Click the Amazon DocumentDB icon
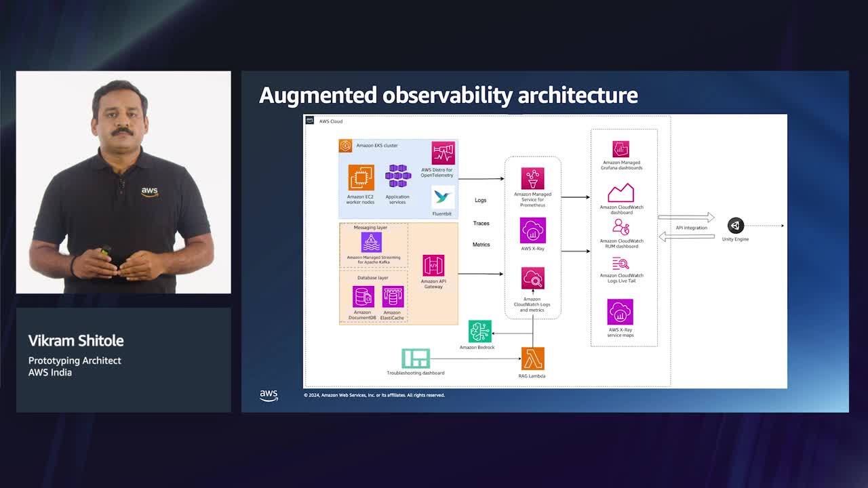This screenshot has width=868, height=488. pyautogui.click(x=363, y=297)
